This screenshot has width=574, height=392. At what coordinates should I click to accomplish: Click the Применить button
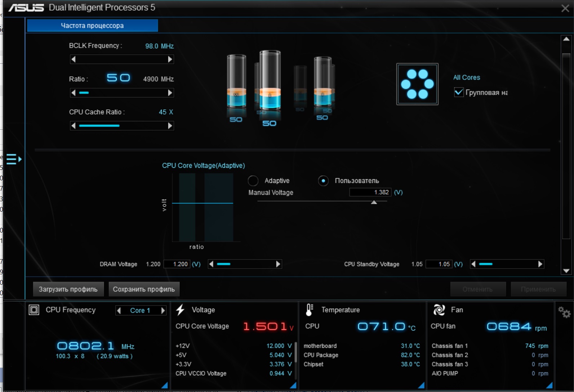coord(538,289)
